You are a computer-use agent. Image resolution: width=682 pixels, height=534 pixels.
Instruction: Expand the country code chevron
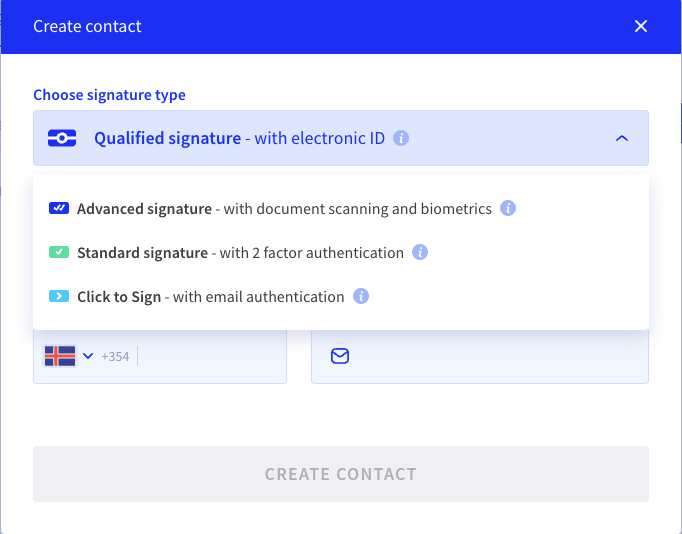(x=88, y=356)
